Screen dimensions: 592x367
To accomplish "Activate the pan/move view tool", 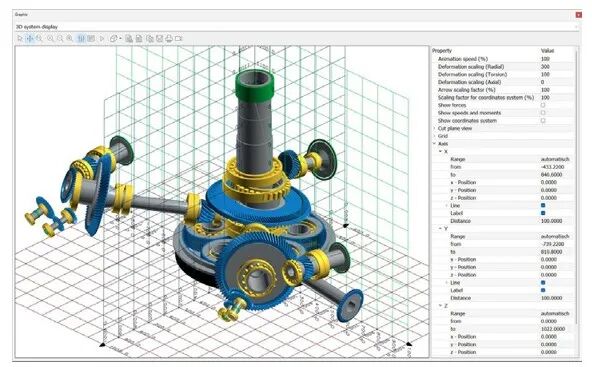I will point(30,39).
